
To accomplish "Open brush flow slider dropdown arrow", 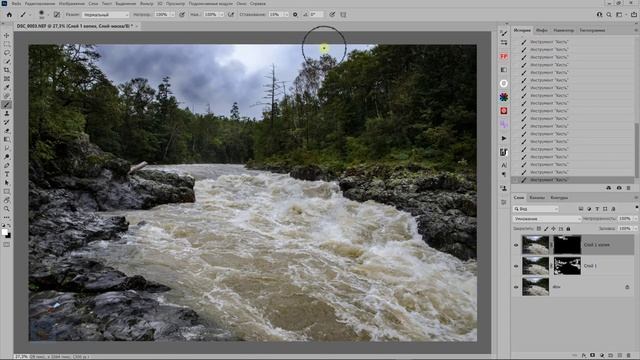I will click(x=221, y=15).
